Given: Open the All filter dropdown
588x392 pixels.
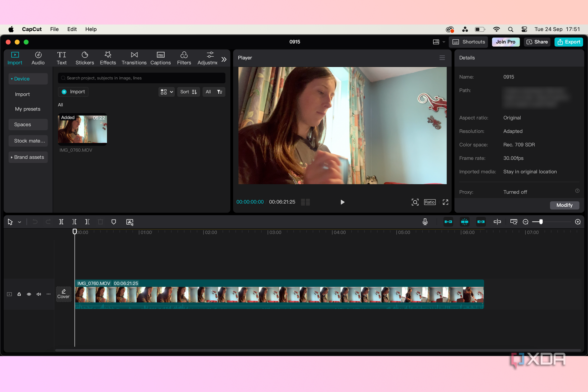Looking at the screenshot, I should (x=214, y=92).
